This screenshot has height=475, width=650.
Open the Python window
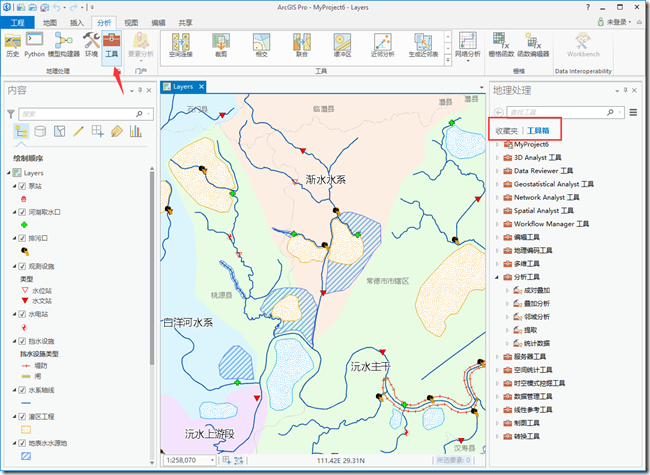point(34,45)
